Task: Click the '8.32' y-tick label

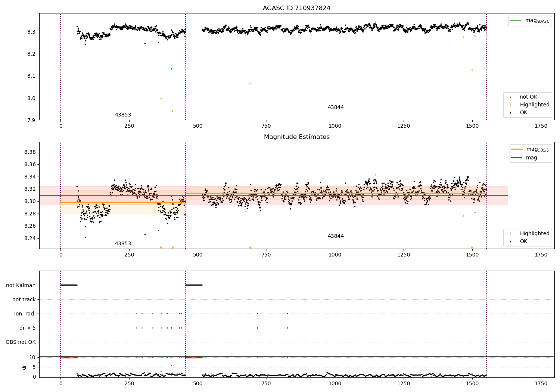Action: pyautogui.click(x=30, y=189)
